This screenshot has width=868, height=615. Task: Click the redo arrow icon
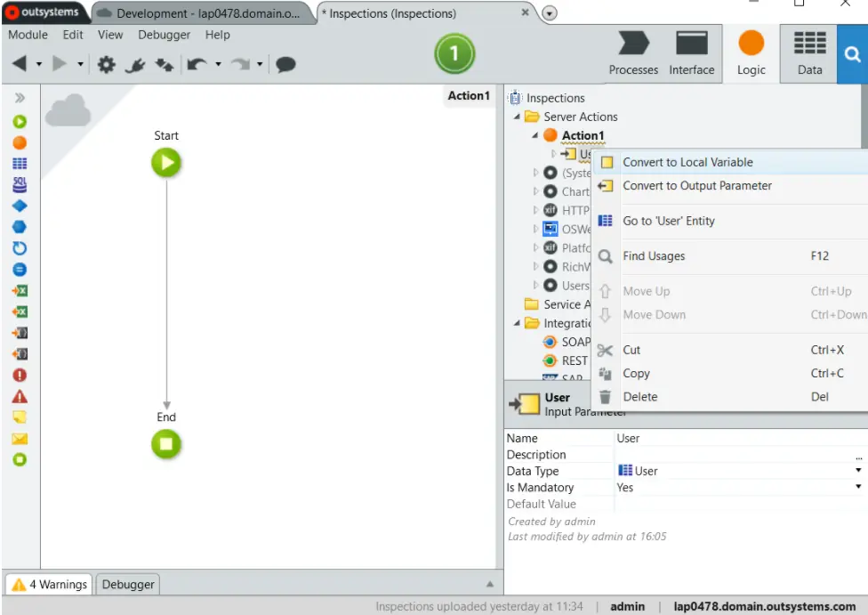coord(240,64)
